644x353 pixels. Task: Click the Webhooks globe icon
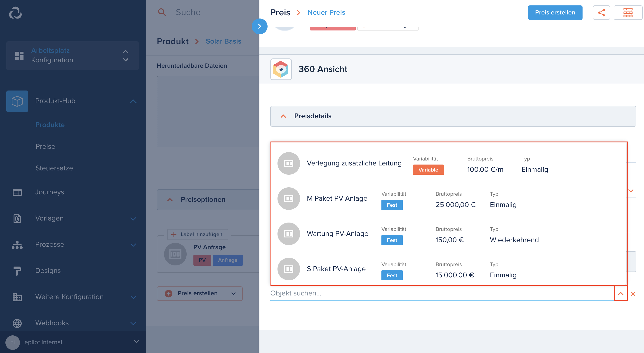(17, 323)
